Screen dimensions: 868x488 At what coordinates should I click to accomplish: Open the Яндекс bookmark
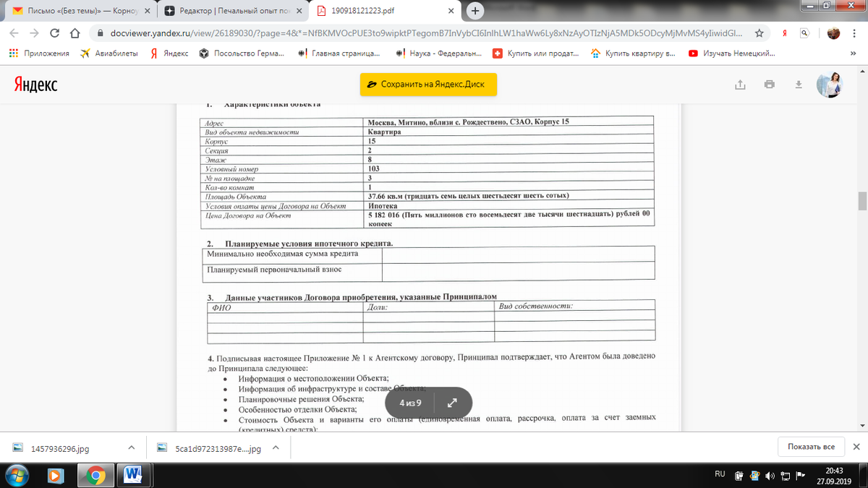[x=169, y=53]
